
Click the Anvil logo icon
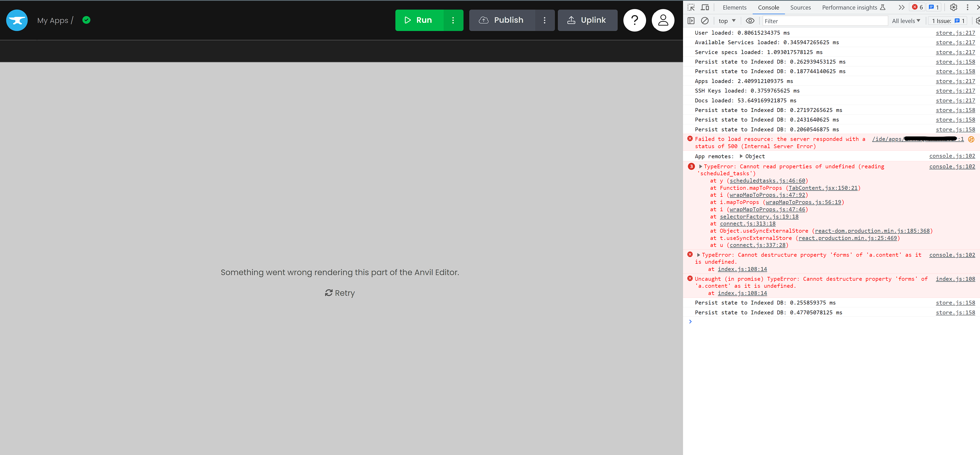pos(17,20)
